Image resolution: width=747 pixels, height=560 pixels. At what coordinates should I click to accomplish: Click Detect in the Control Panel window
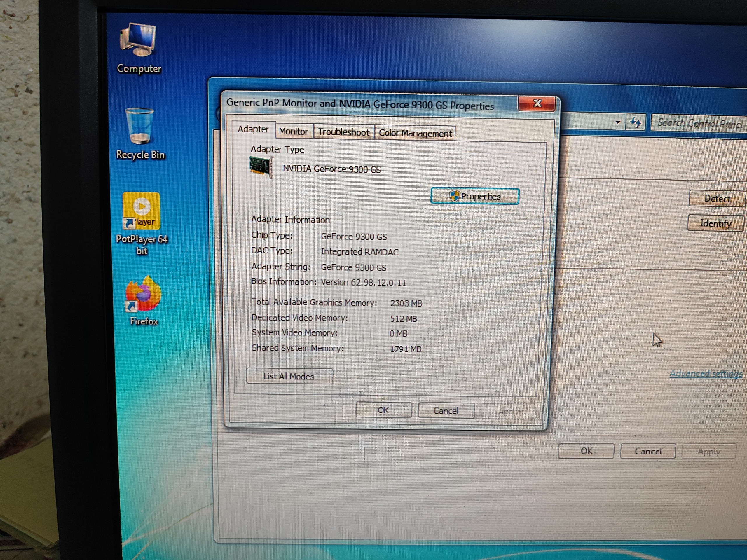point(717,199)
